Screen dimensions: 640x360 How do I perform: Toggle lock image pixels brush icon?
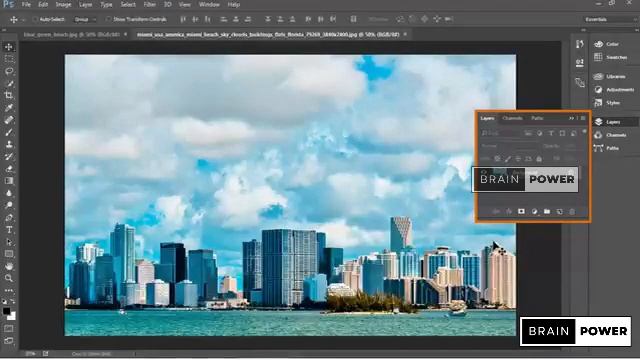[507, 159]
